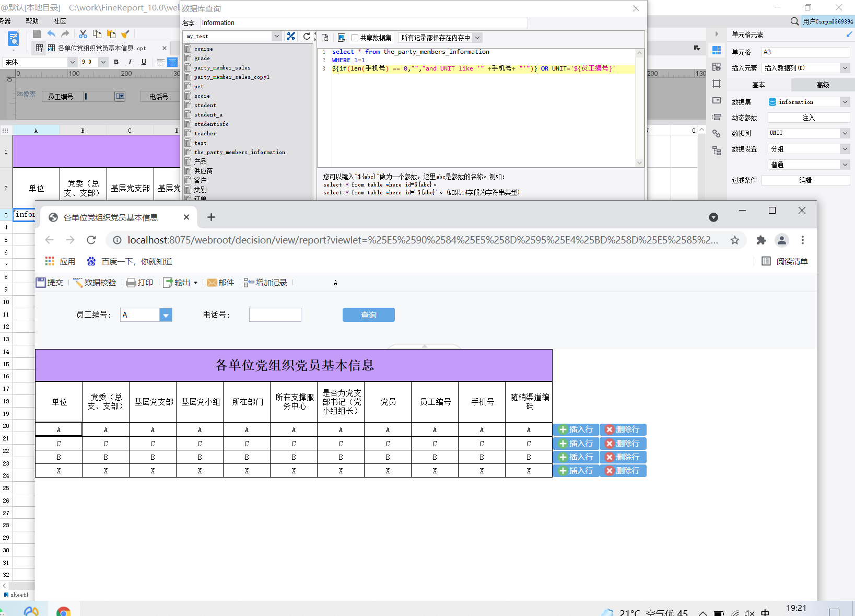Viewport: 855px width, 616px height.
Task: Open the 输出 export menu
Action: 181,283
